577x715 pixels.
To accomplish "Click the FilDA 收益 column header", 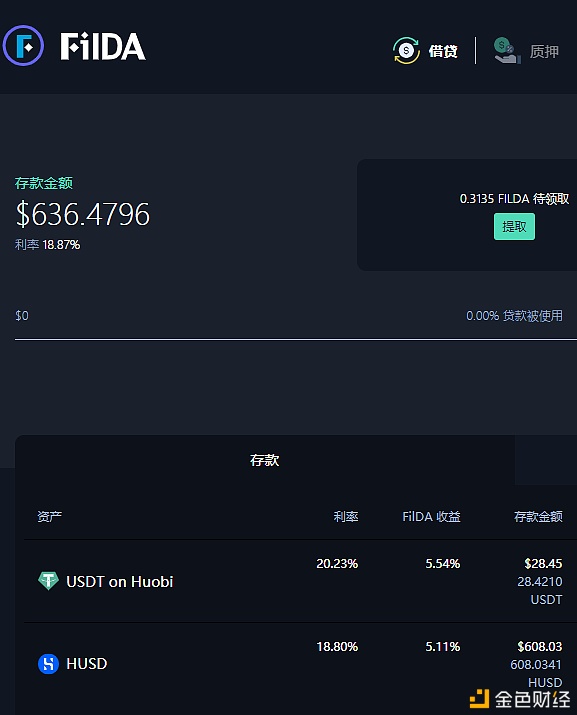I will pos(431,517).
